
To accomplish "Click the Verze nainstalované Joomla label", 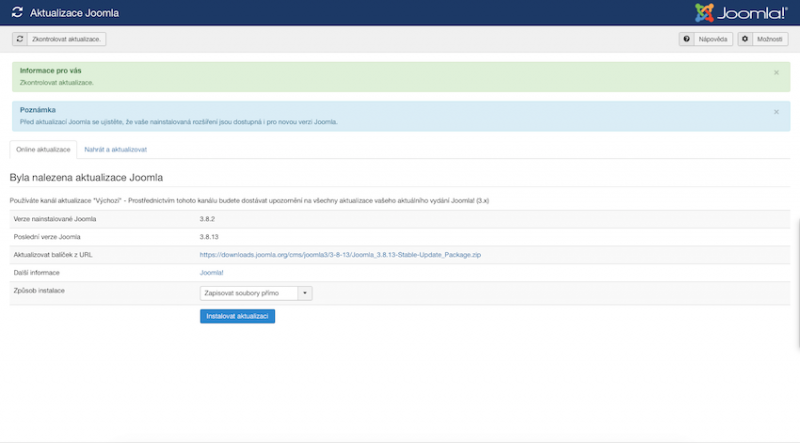I will pyautogui.click(x=55, y=219).
